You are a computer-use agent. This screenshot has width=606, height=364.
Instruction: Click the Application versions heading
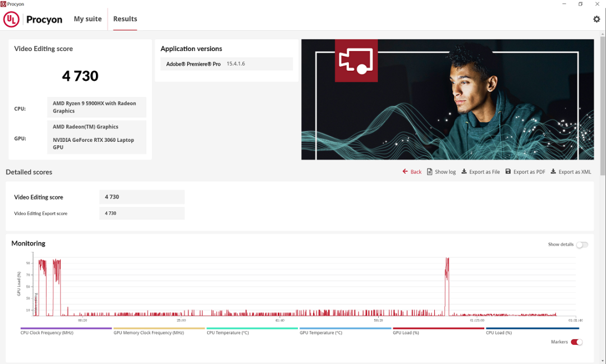(191, 49)
